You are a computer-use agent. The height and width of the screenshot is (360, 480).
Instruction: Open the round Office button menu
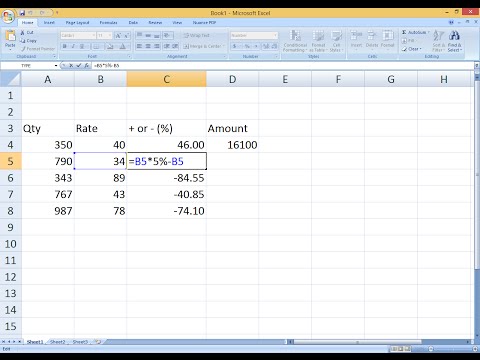click(x=8, y=17)
